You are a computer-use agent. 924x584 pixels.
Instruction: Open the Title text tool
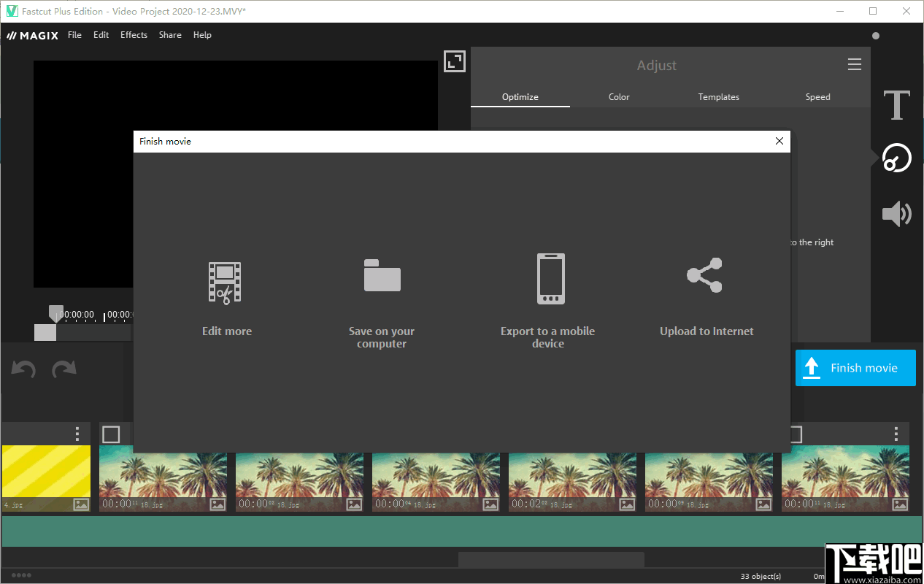[896, 105]
